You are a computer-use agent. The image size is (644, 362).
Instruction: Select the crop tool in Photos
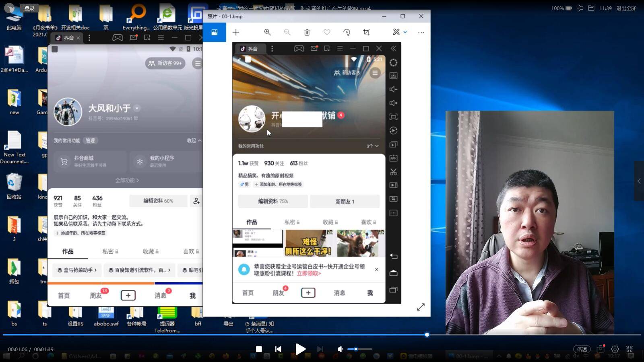click(366, 32)
